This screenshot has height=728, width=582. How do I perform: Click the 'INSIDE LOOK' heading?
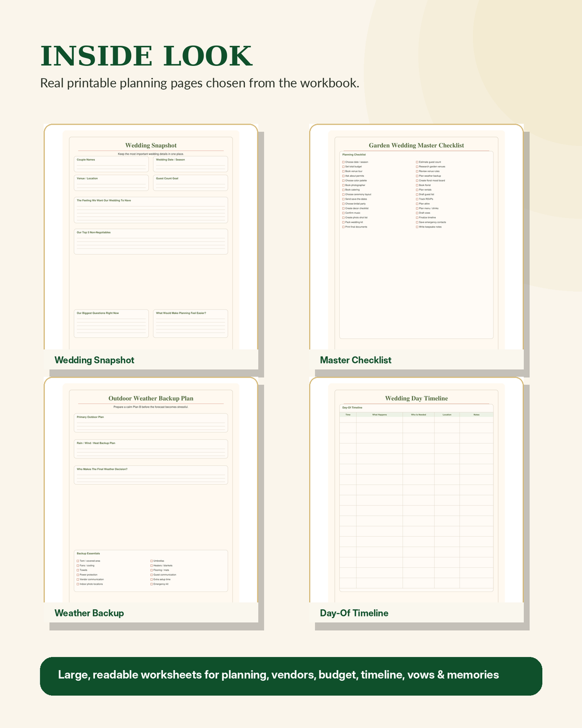point(146,56)
